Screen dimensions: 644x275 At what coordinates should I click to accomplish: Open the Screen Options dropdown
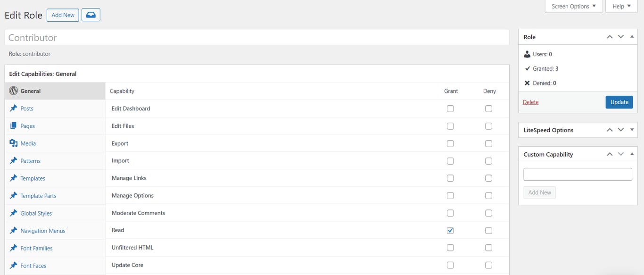tap(573, 6)
